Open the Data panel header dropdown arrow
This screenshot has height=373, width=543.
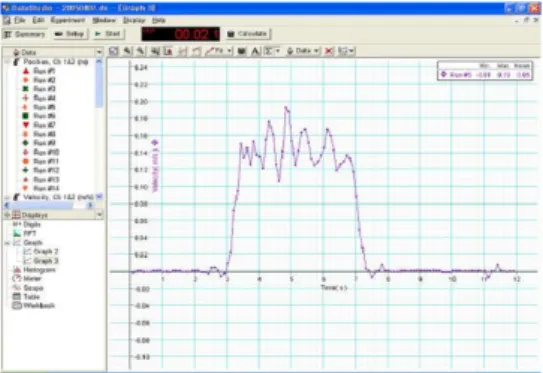[99, 52]
